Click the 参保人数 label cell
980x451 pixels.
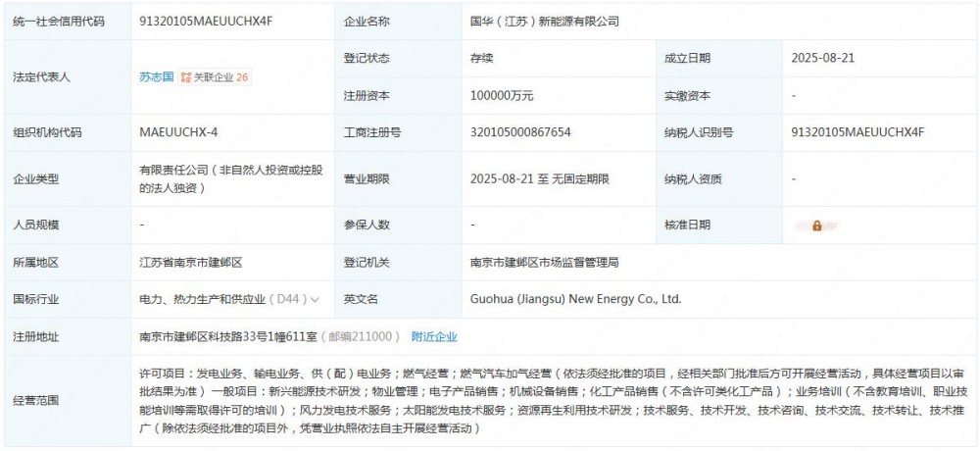[x=398, y=225]
